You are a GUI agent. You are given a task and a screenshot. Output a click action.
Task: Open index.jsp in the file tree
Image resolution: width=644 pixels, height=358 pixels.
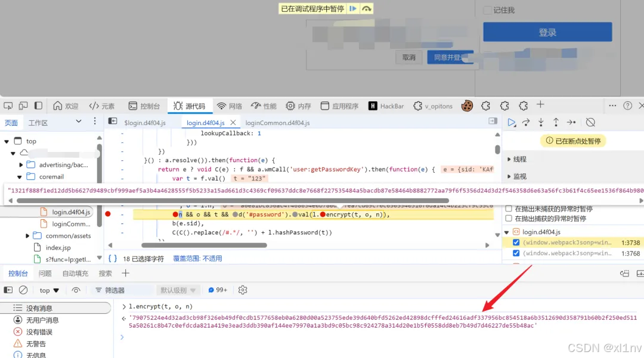[58, 248]
